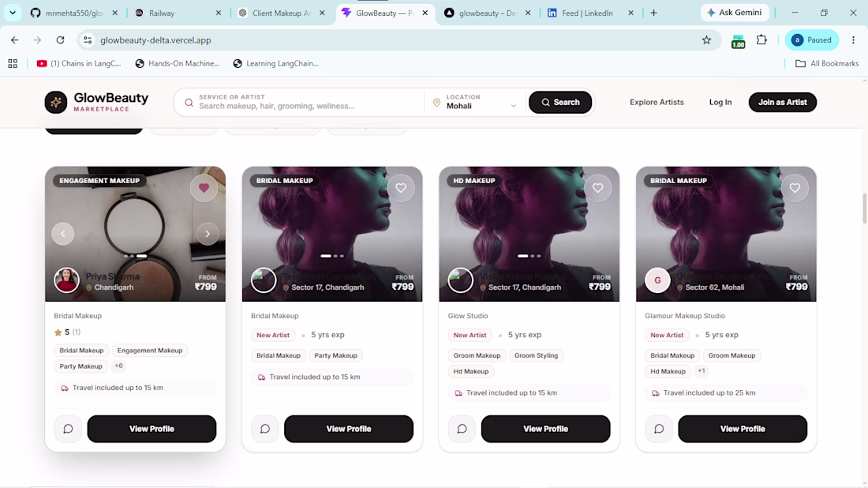The width and height of the screenshot is (868, 488).
Task: View Profile of Priya Sharma
Action: [152, 429]
